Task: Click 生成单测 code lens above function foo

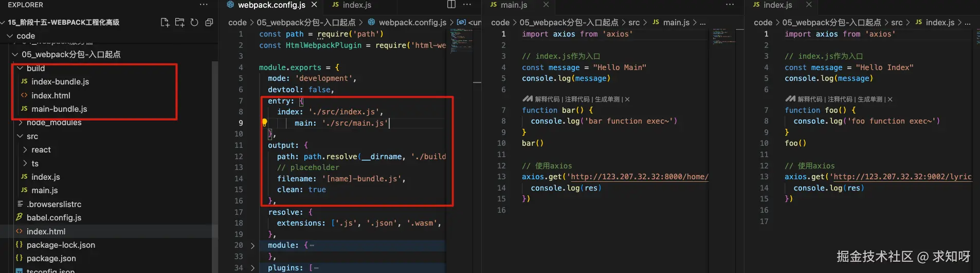Action: coord(870,99)
